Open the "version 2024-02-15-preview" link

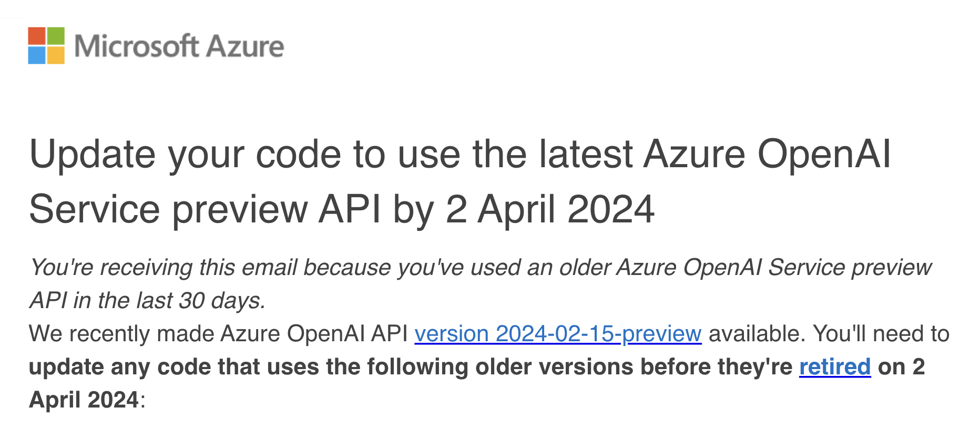[558, 334]
